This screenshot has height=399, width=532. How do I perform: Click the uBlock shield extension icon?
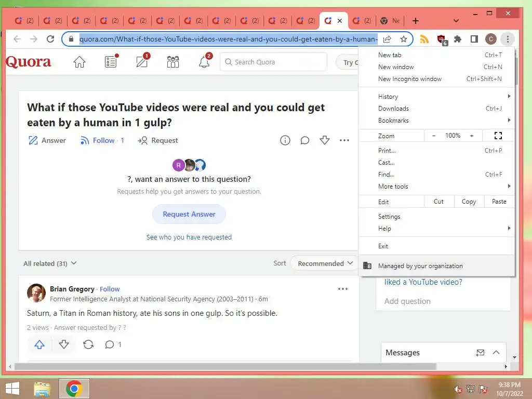442,39
